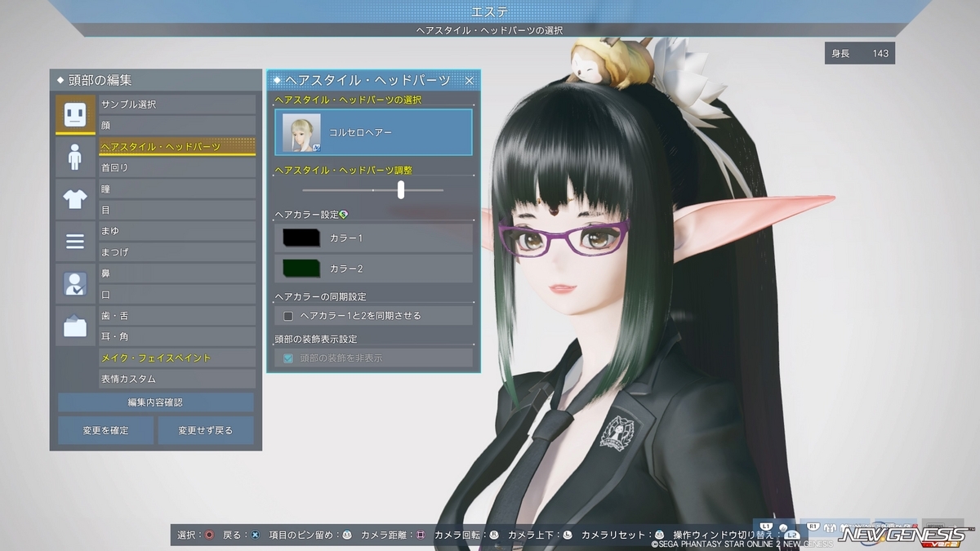This screenshot has height=551, width=980.
Task: Open the folder preset icon category
Action: (75, 327)
